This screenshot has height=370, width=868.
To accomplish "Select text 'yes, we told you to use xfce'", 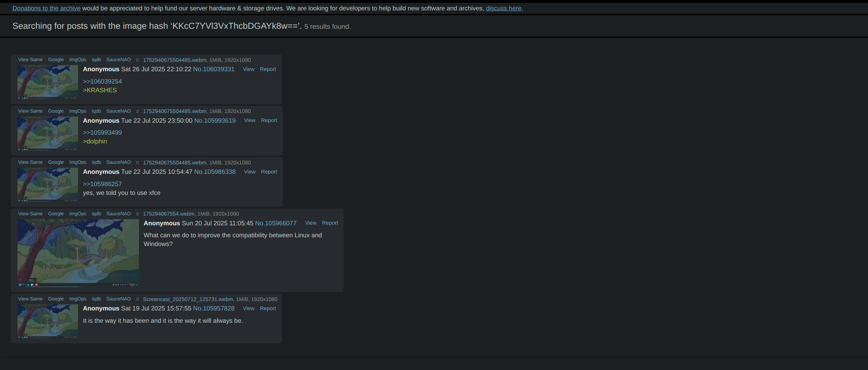I will click(122, 193).
